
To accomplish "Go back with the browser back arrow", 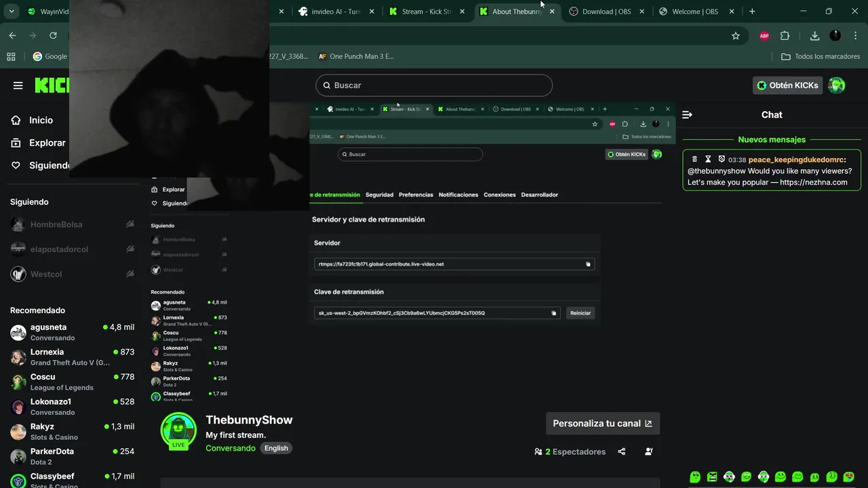I will click(x=12, y=36).
